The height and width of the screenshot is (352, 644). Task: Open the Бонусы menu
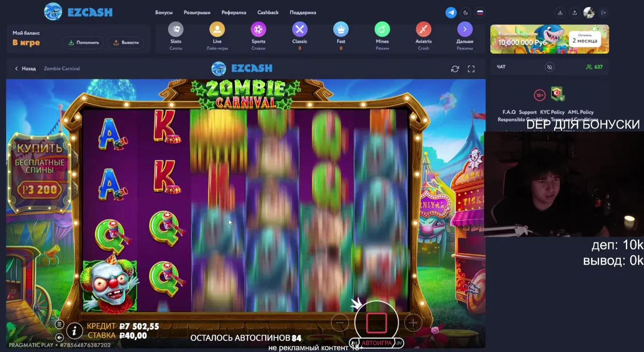(164, 12)
